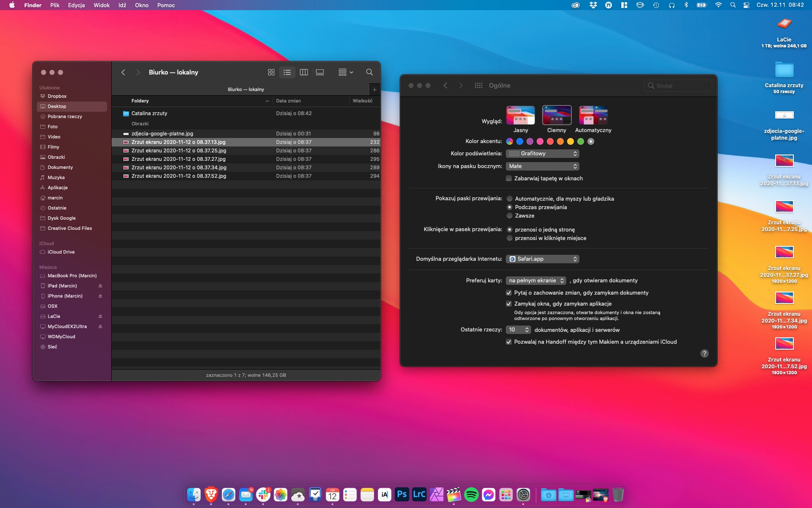Viewport: 812px width, 508px height.
Task: Switch Finder to icon view
Action: coord(271,72)
